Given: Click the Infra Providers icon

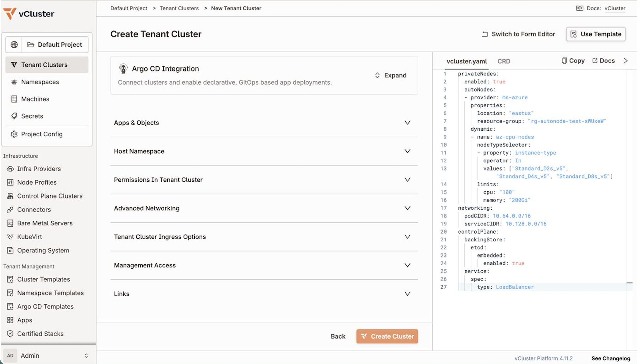Looking at the screenshot, I should click(x=10, y=169).
